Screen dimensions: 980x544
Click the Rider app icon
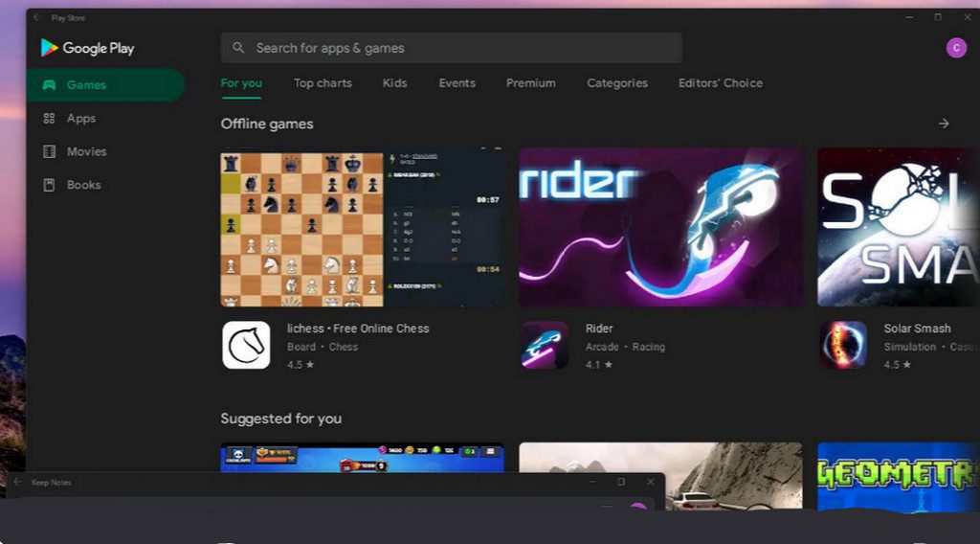pos(545,345)
